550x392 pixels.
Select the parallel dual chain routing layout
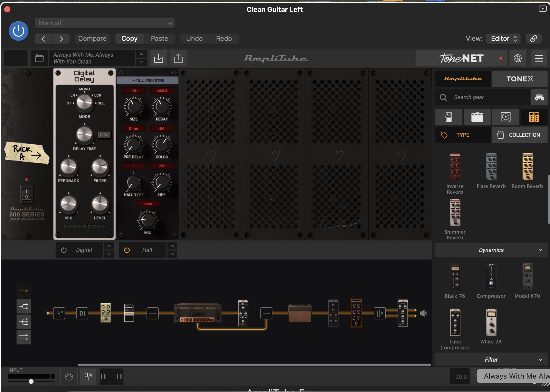click(24, 337)
